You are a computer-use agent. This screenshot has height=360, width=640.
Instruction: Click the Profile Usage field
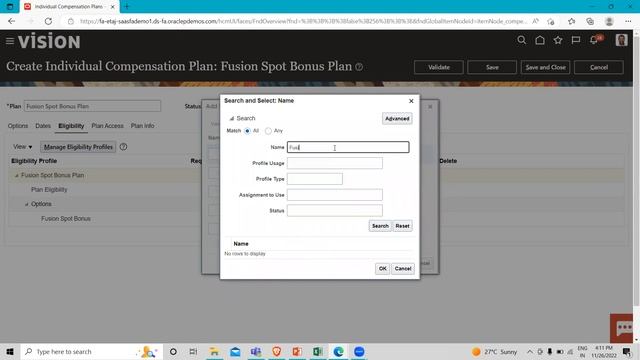tap(335, 163)
